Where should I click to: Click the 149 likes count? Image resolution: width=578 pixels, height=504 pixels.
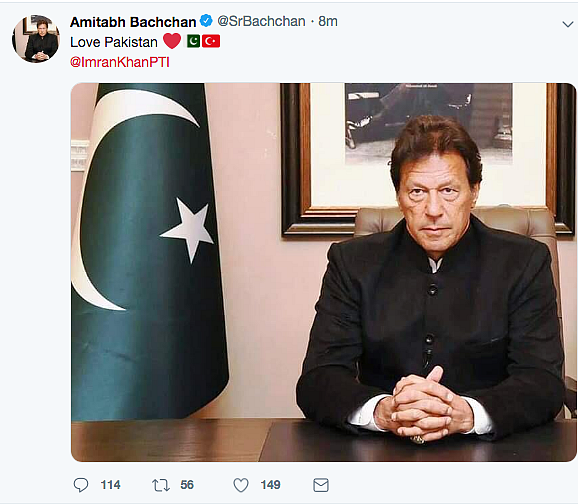point(271,485)
